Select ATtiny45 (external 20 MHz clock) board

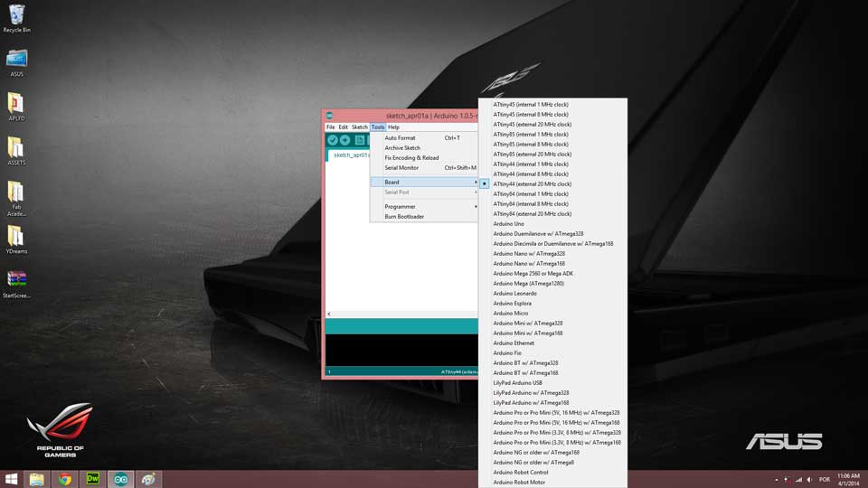[552, 125]
